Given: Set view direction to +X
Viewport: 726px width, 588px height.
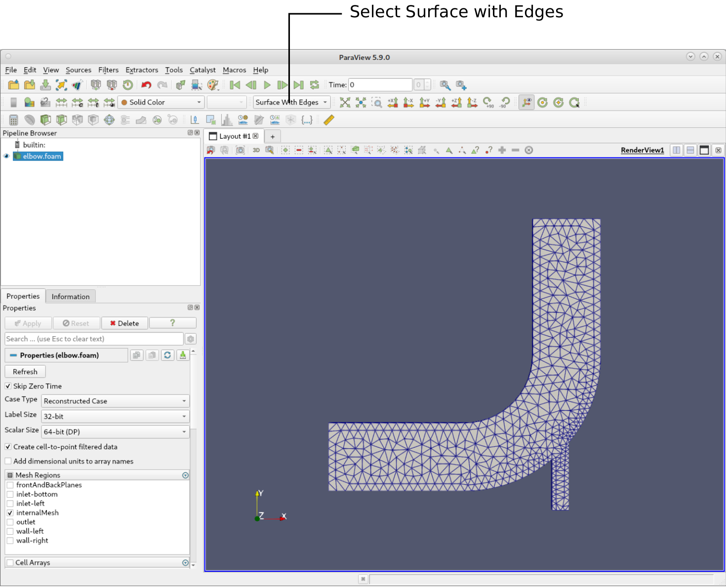Looking at the screenshot, I should [x=393, y=102].
